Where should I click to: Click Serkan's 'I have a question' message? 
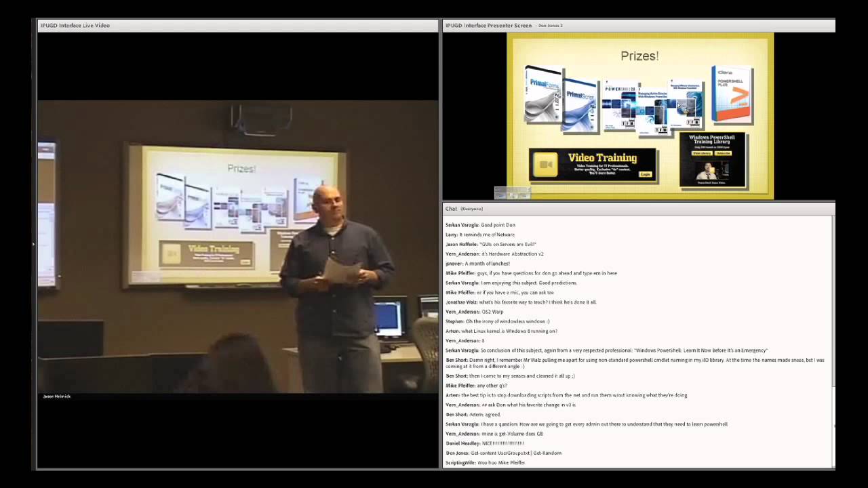pyautogui.click(x=587, y=424)
